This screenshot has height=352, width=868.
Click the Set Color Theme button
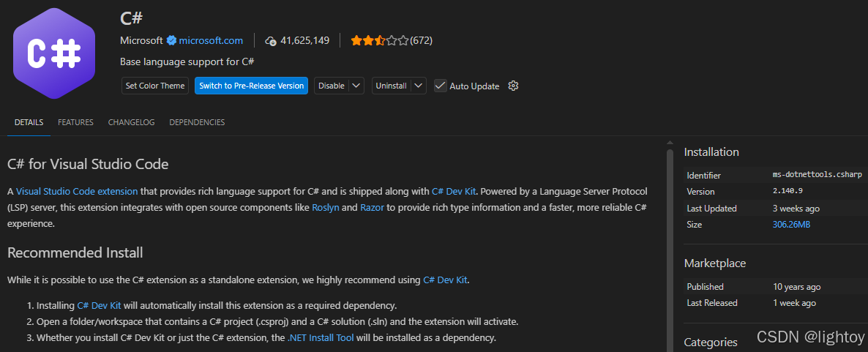coord(155,86)
